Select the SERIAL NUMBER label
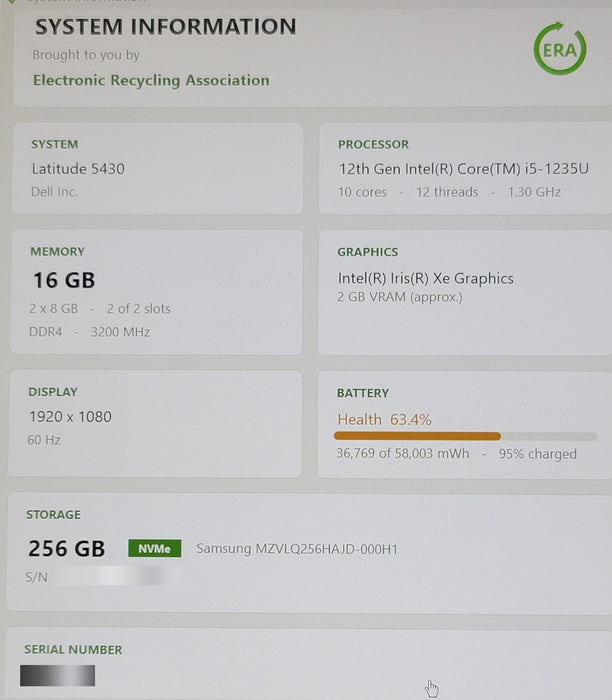 point(73,650)
